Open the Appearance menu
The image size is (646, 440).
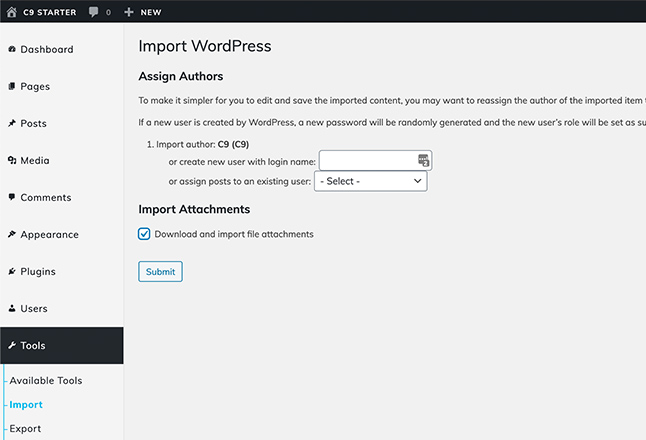(49, 235)
